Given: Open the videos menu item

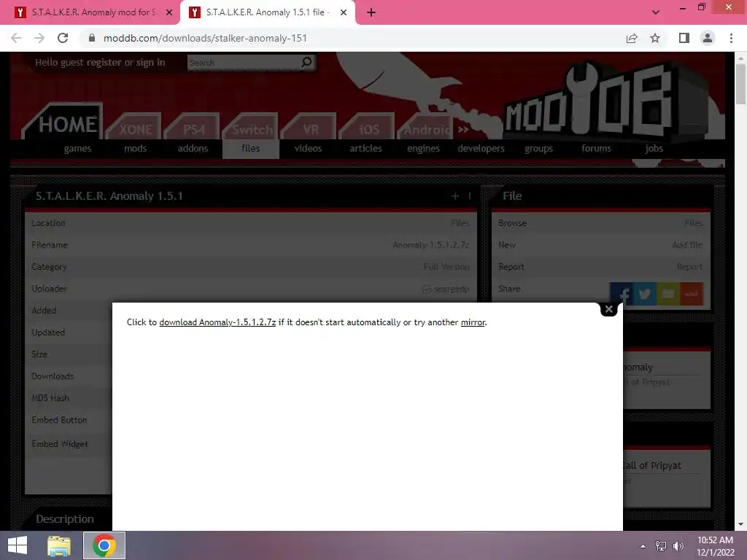Looking at the screenshot, I should pos(309,149).
